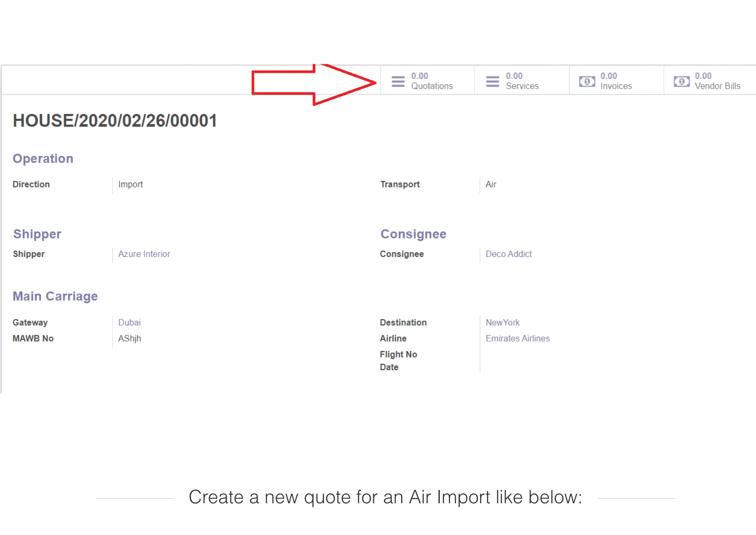756x535 pixels.
Task: Open the 0.00 Services stat button
Action: coord(522,81)
